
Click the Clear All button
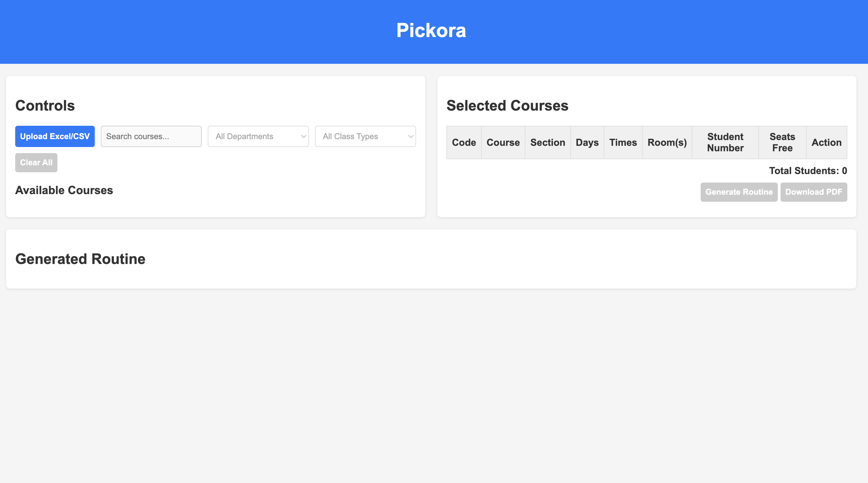[x=36, y=163]
